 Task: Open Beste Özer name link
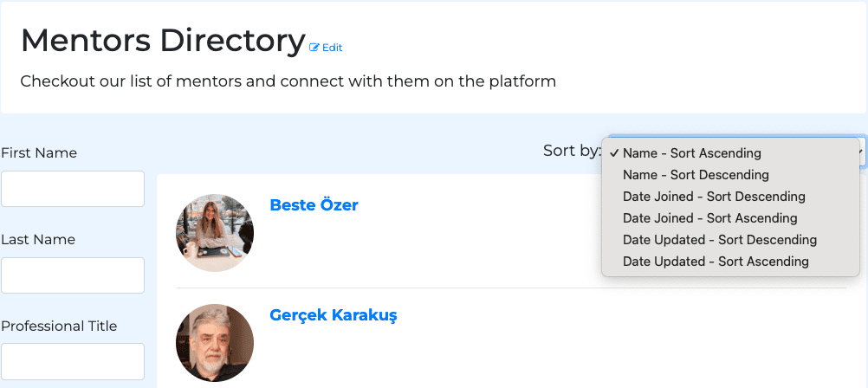[314, 205]
